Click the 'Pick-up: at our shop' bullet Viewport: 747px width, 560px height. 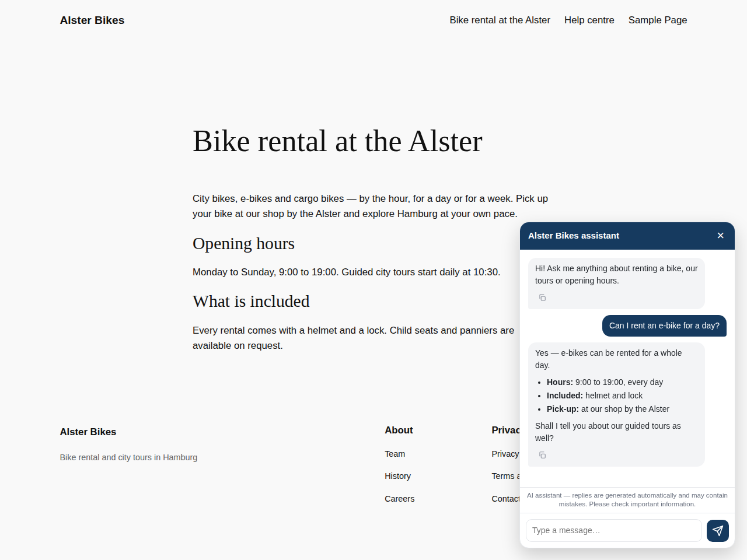[x=608, y=409]
